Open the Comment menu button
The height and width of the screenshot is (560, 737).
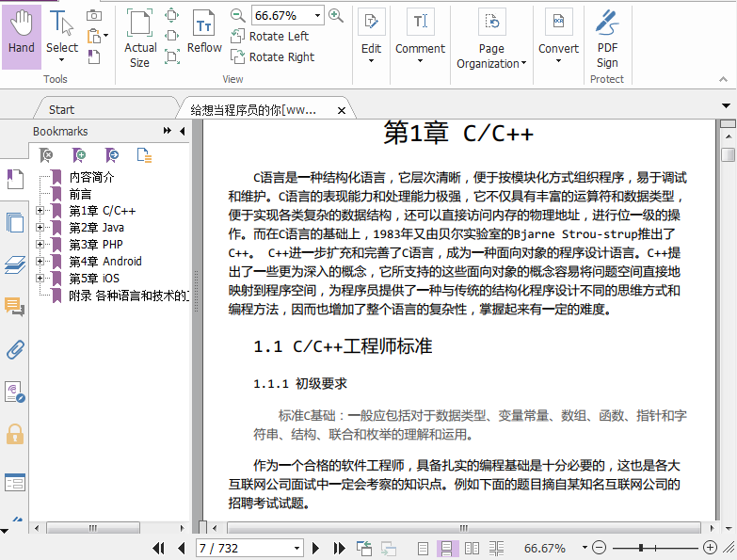[x=420, y=36]
